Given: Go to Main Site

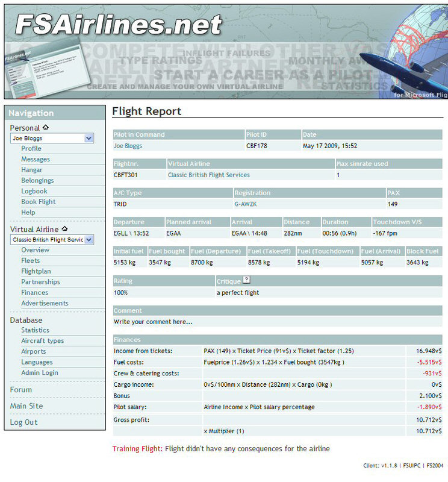Looking at the screenshot, I should tap(26, 406).
